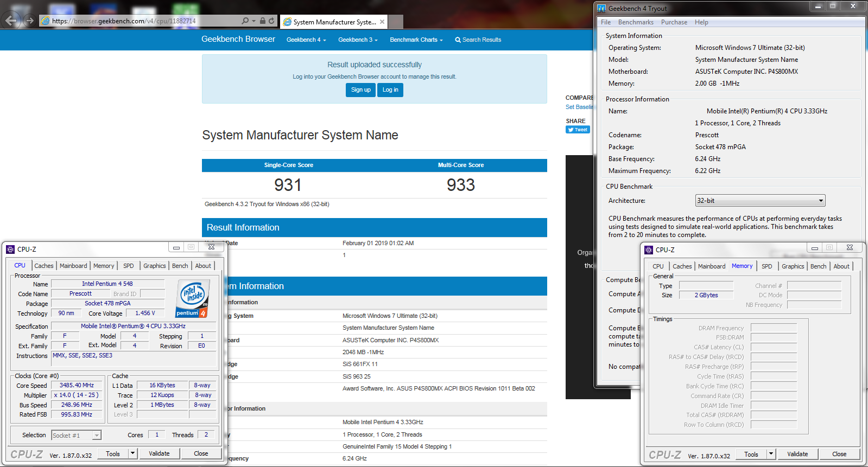This screenshot has width=868, height=467.
Task: Open the Benchmarks menu in Geekbench
Action: tap(636, 22)
